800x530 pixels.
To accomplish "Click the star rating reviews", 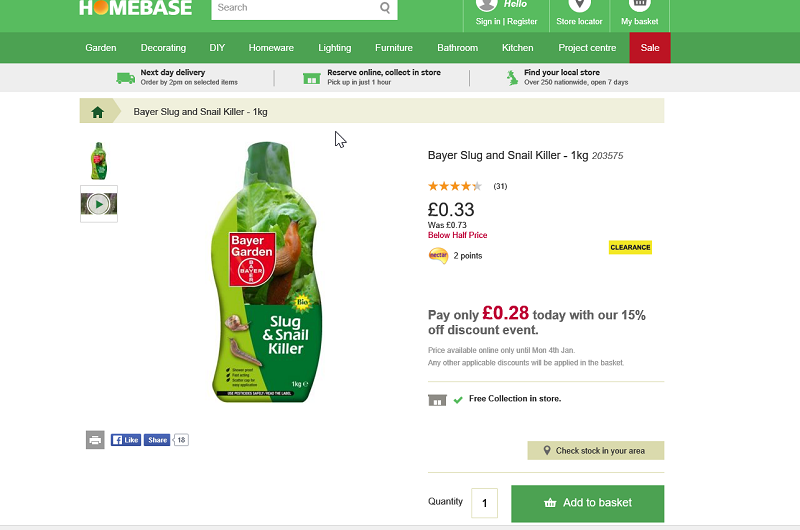I will point(455,186).
